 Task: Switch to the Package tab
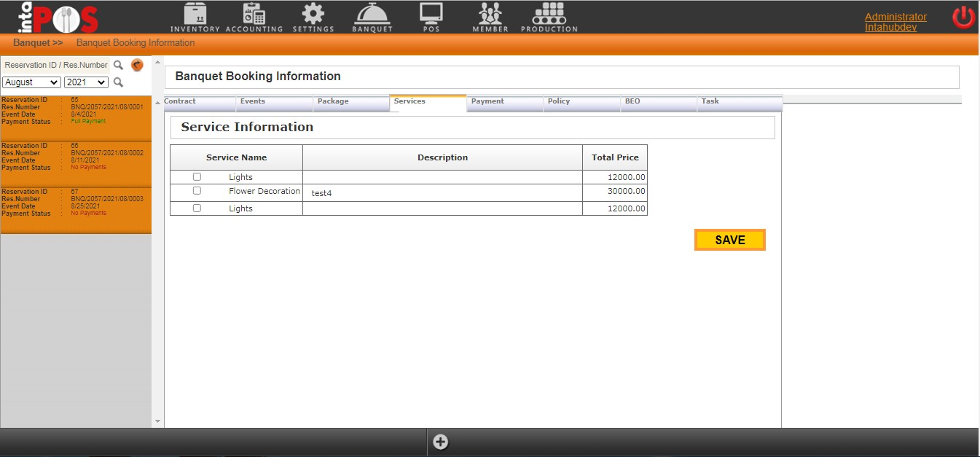click(x=333, y=101)
